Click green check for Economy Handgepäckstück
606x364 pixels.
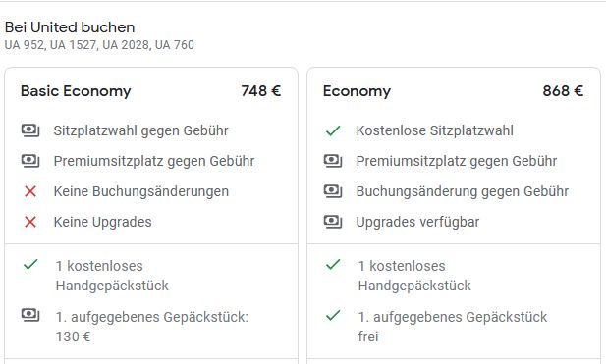(333, 264)
